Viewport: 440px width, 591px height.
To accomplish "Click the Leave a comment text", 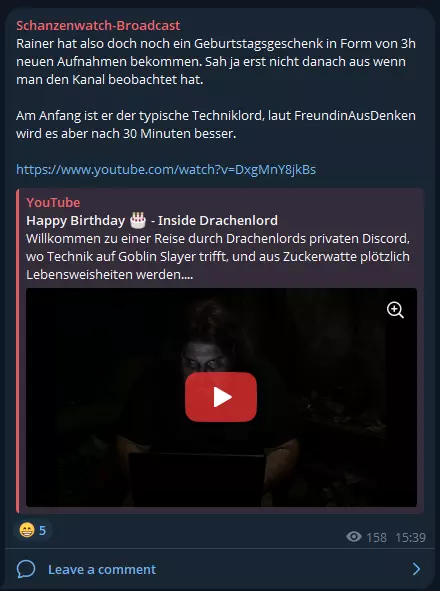I will click(102, 569).
